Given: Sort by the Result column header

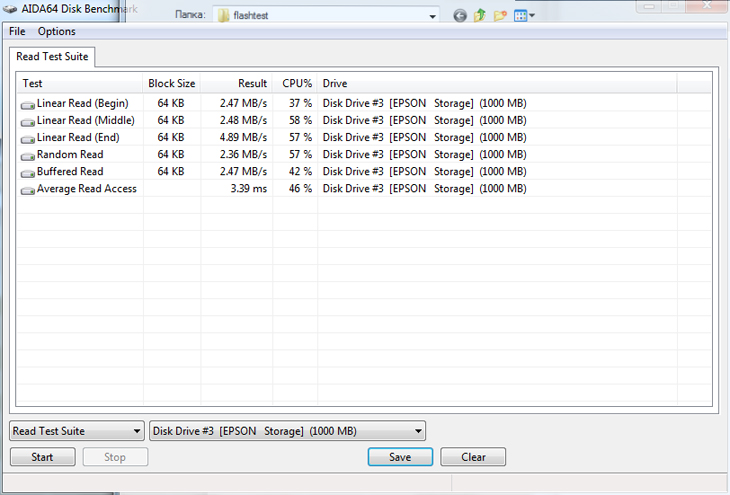Looking at the screenshot, I should [237, 83].
